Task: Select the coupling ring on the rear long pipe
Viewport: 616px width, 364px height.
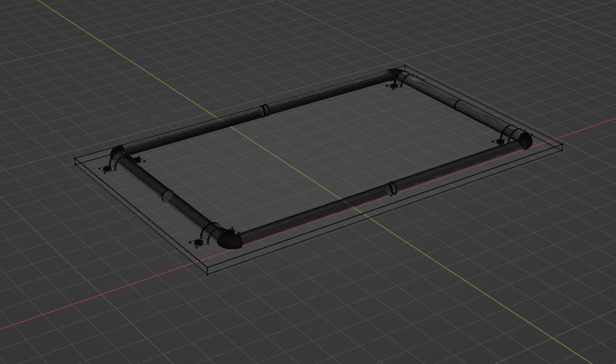Action: [264, 111]
